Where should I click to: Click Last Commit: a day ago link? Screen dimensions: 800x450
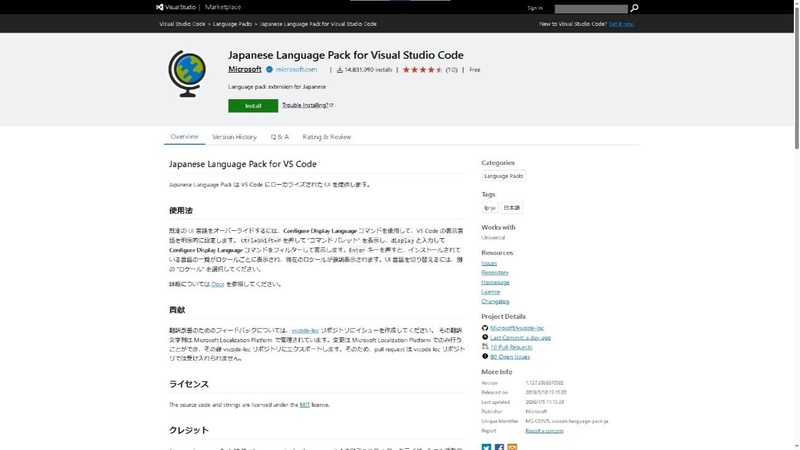coord(520,338)
